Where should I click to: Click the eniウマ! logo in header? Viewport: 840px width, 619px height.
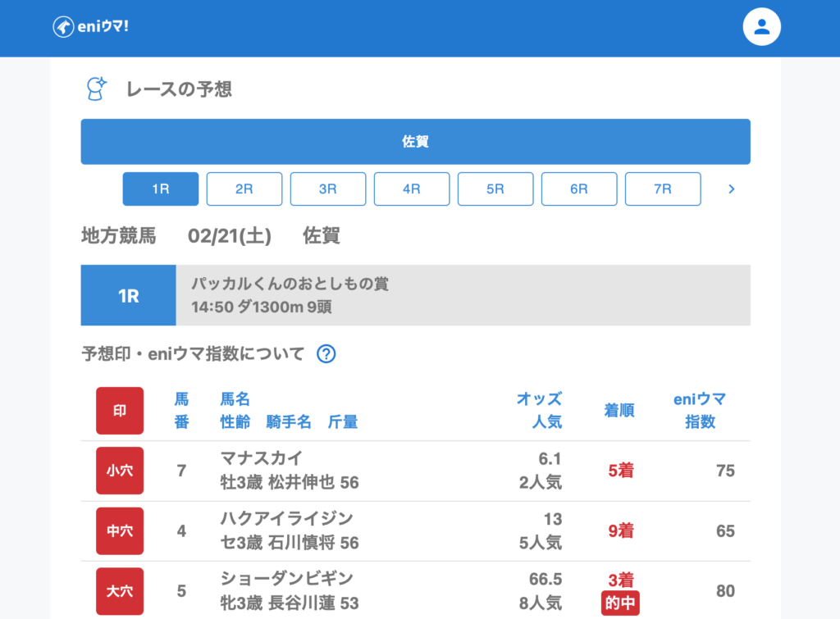pyautogui.click(x=91, y=27)
